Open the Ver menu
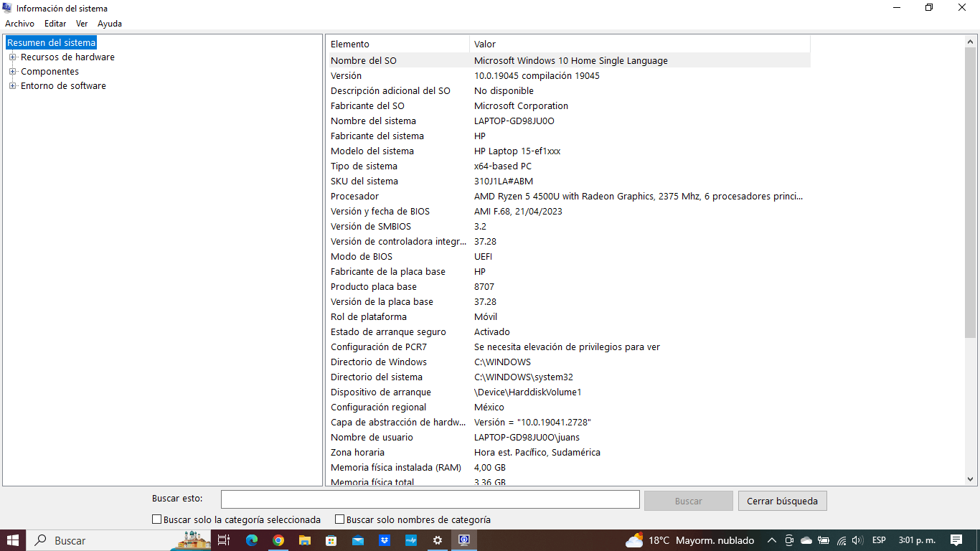This screenshot has width=980, height=551. 82,24
